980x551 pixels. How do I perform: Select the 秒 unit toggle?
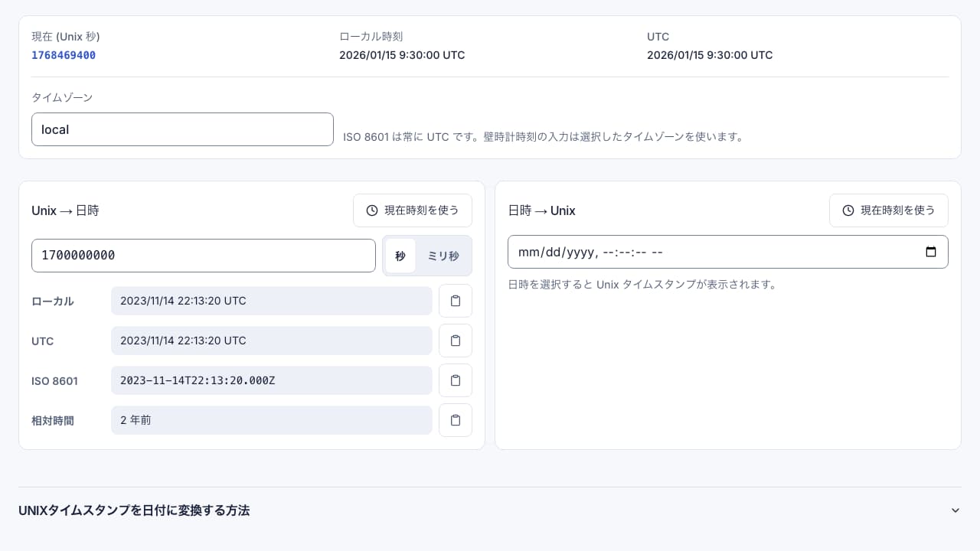click(400, 256)
